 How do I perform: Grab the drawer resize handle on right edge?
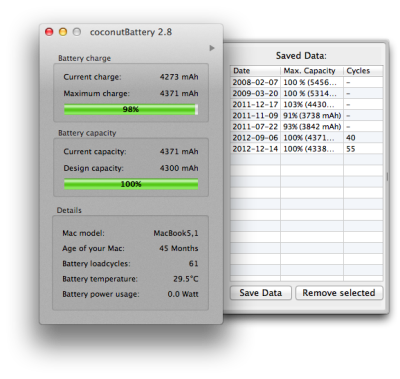click(387, 176)
